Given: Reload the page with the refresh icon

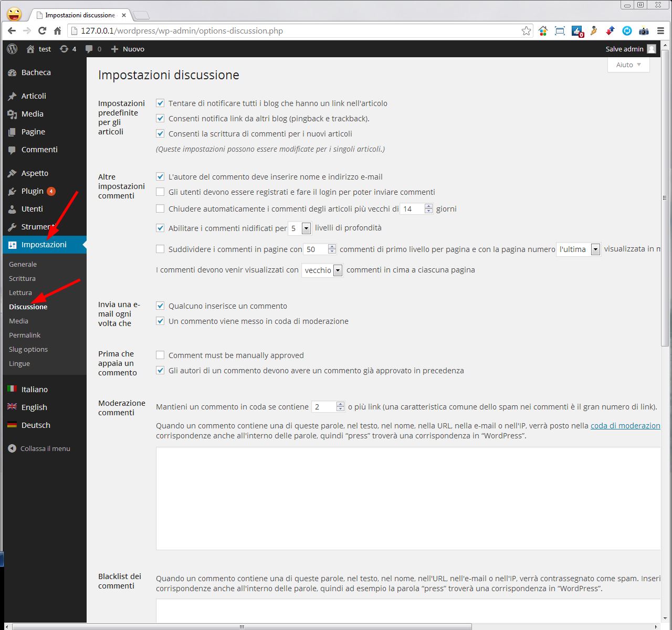Looking at the screenshot, I should point(42,31).
